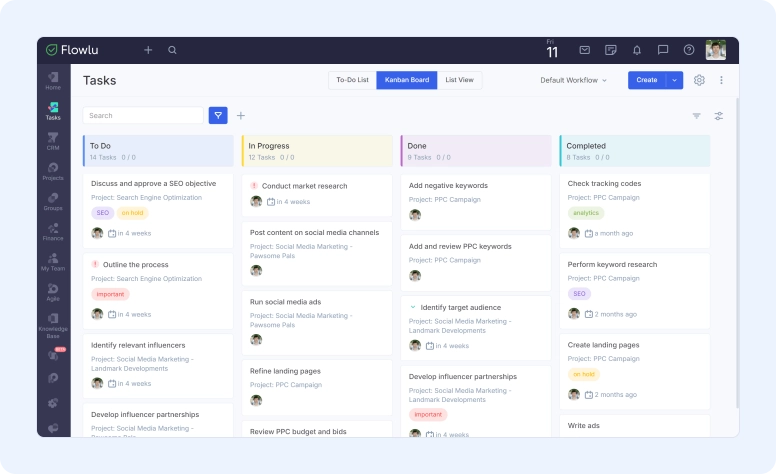Click the blue filter funnel button
Viewport: 776px width, 474px height.
(218, 115)
